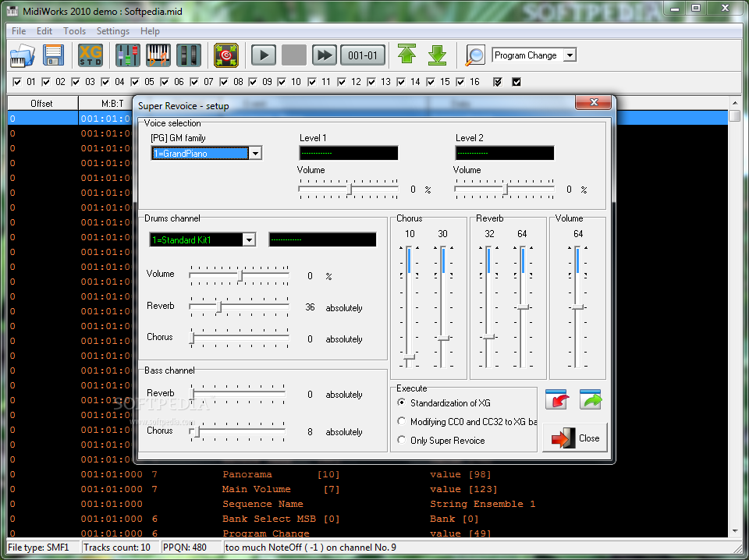The width and height of the screenshot is (749, 560).
Task: Click the gray check-all channels box
Action: [x=498, y=82]
